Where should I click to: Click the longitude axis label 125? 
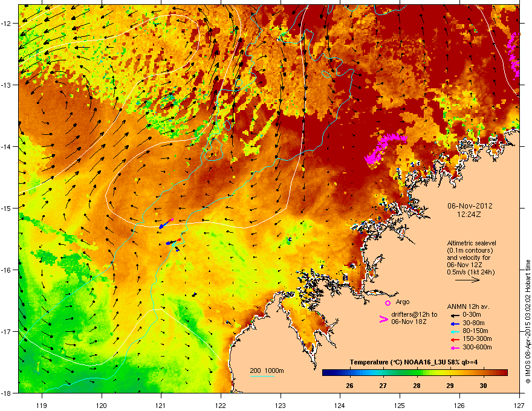coord(400,405)
